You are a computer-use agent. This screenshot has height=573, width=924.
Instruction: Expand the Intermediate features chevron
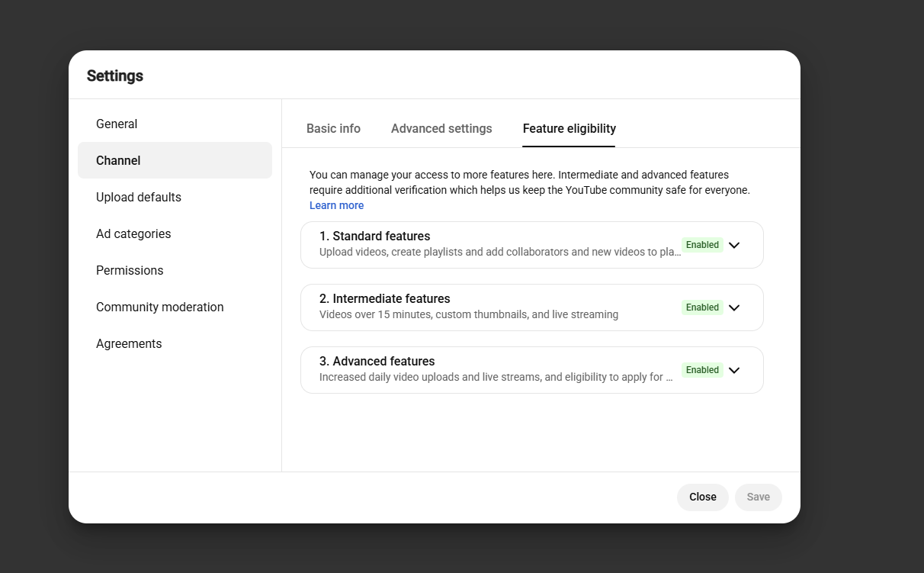tap(734, 307)
